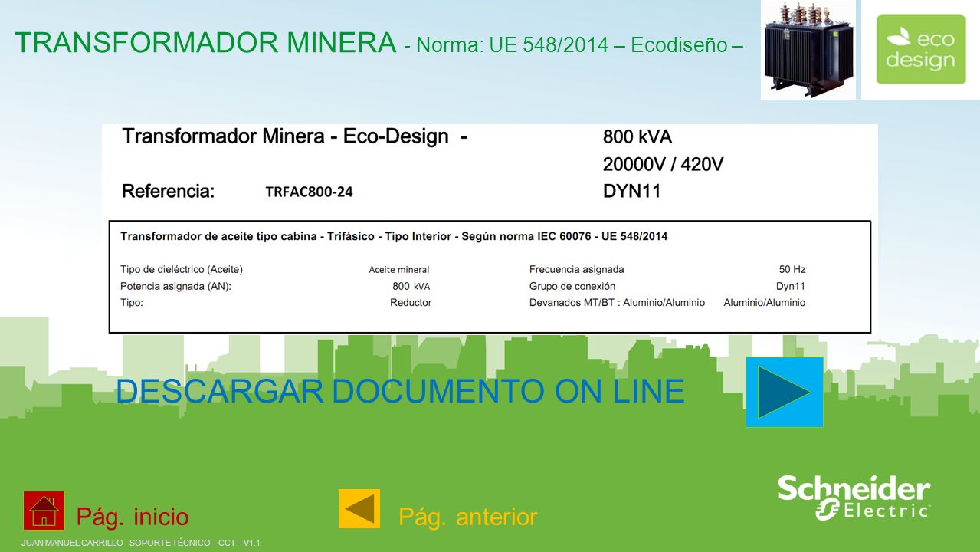This screenshot has height=552, width=980.
Task: Click the Frecuencia asignada label
Action: [577, 270]
